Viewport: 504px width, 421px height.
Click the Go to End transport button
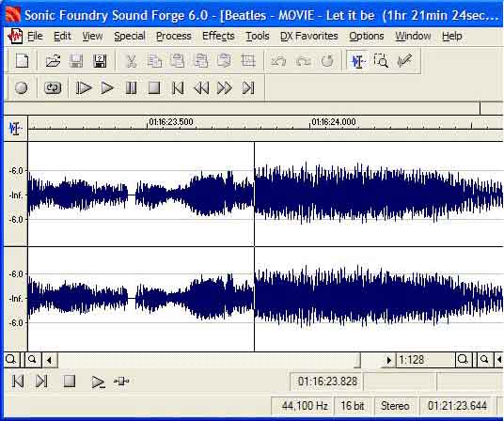tap(248, 87)
